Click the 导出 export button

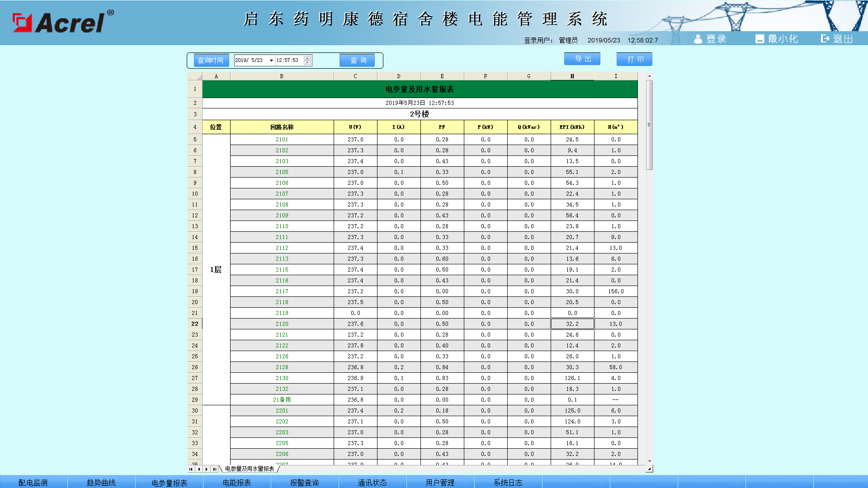(x=582, y=59)
